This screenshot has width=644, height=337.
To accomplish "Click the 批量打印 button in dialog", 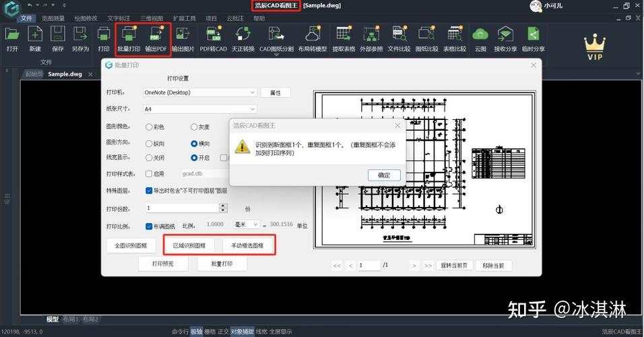I will point(222,264).
